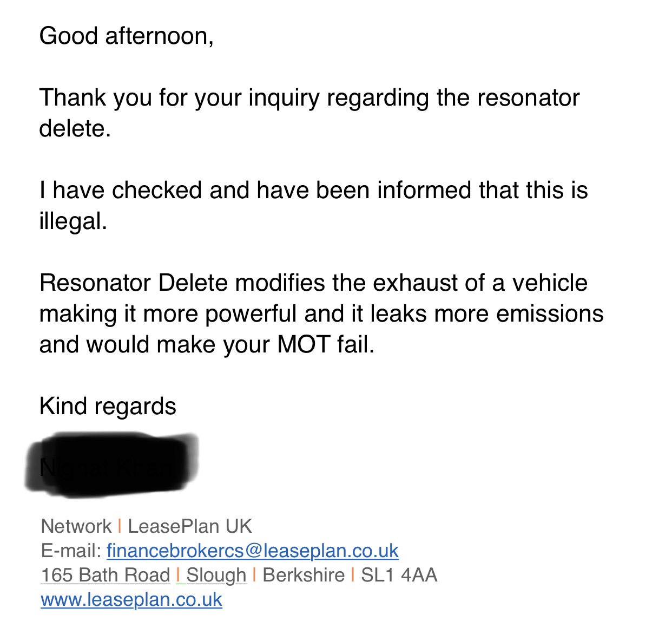The width and height of the screenshot is (672, 621).
Task: Click the word "delete." ending the first paragraph
Action: [x=75, y=128]
